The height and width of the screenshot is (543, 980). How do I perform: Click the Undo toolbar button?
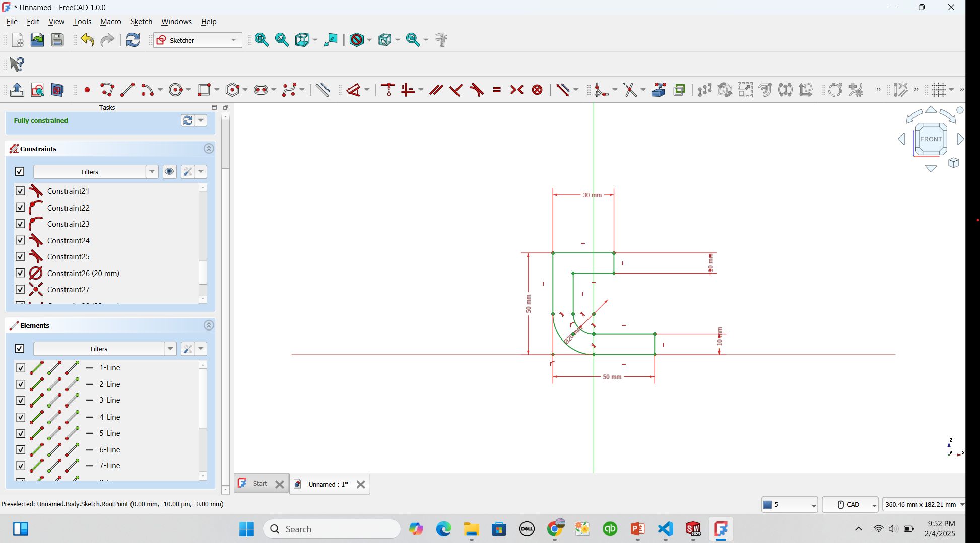[x=87, y=40]
